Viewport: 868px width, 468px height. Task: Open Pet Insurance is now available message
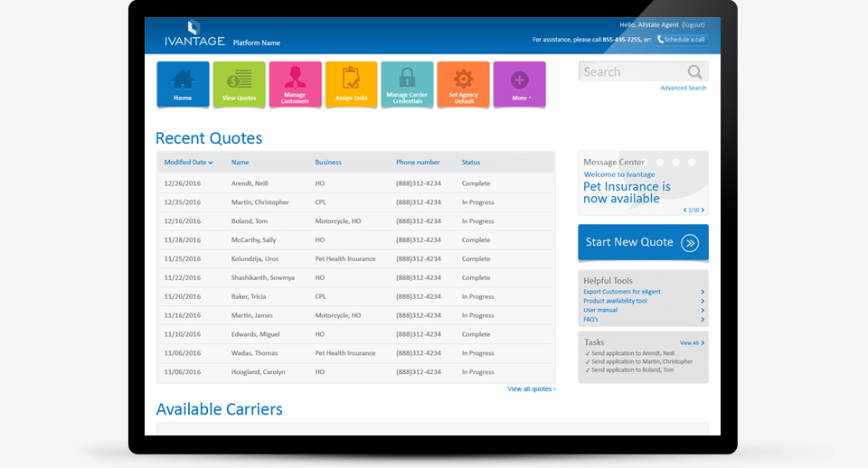[627, 192]
